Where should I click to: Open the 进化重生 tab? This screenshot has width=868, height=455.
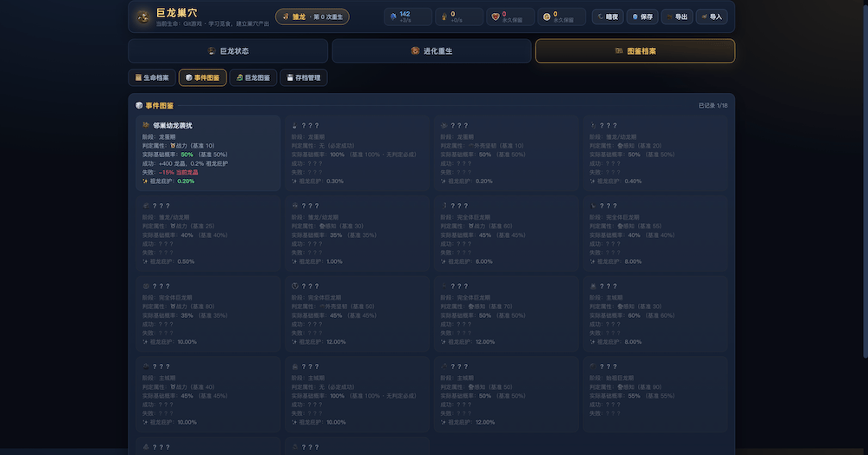[x=431, y=51]
